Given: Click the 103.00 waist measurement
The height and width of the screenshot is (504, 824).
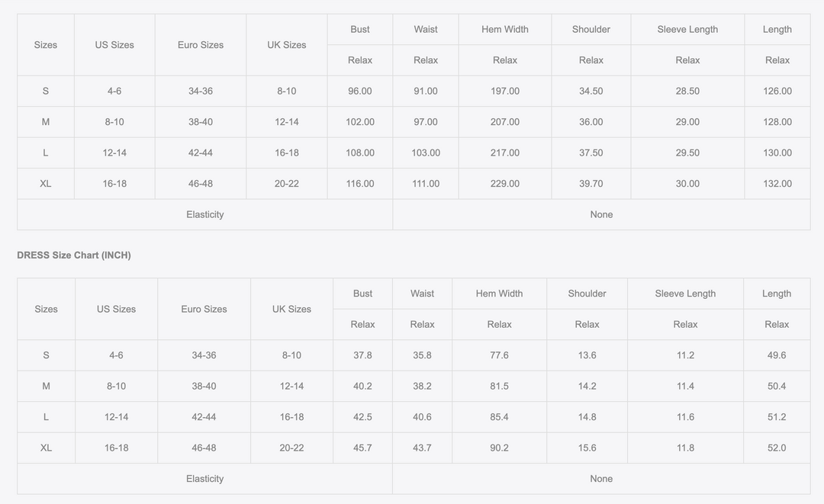Looking at the screenshot, I should tap(426, 153).
